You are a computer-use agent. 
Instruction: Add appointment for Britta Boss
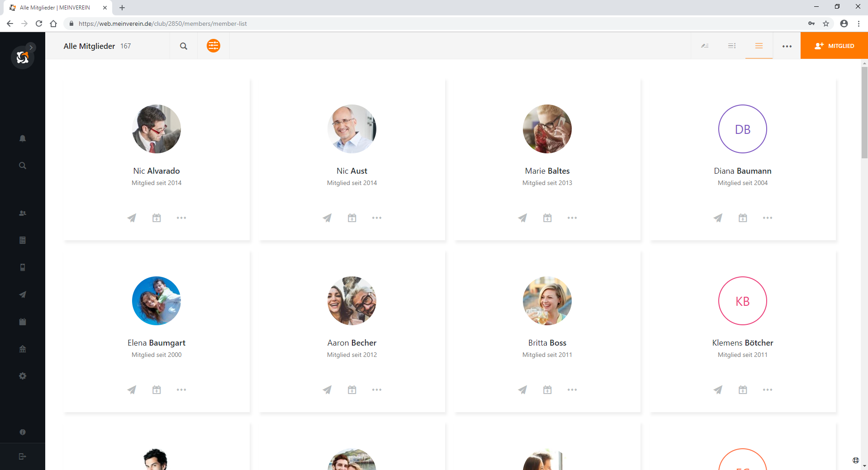pyautogui.click(x=547, y=390)
